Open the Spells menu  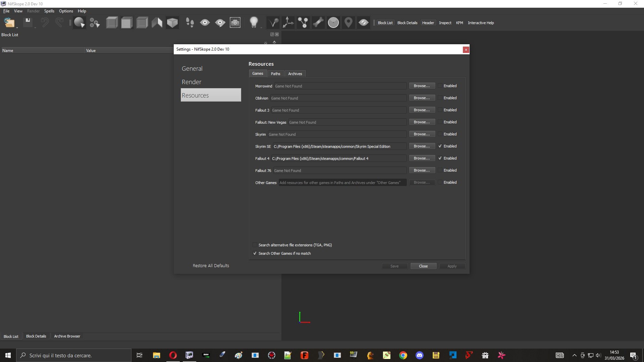pos(49,11)
